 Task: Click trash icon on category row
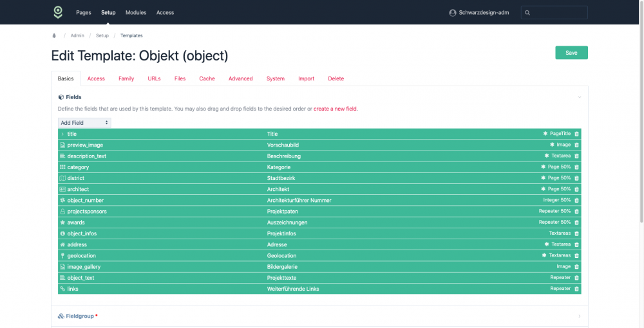[x=576, y=167]
